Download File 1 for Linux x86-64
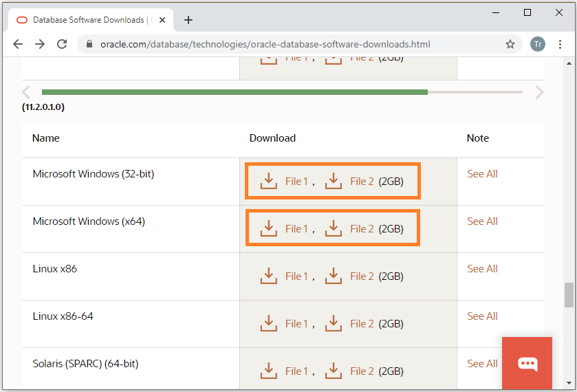577x392 pixels. pyautogui.click(x=296, y=324)
